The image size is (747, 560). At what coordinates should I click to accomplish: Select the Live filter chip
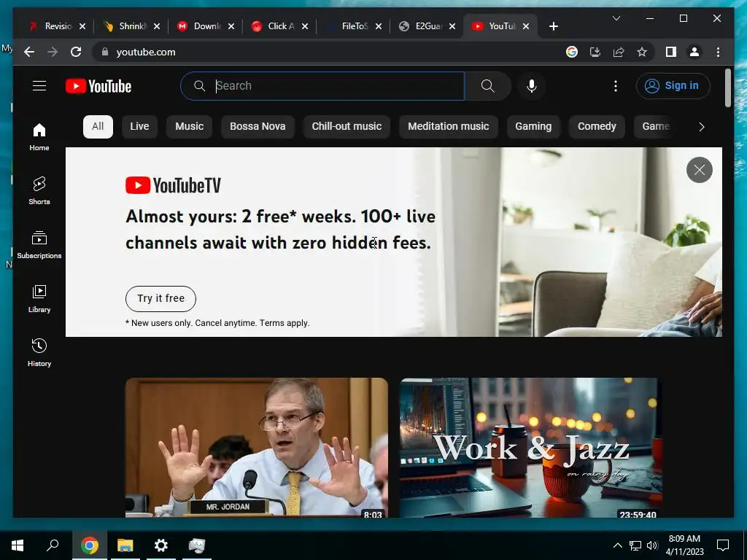[139, 127]
